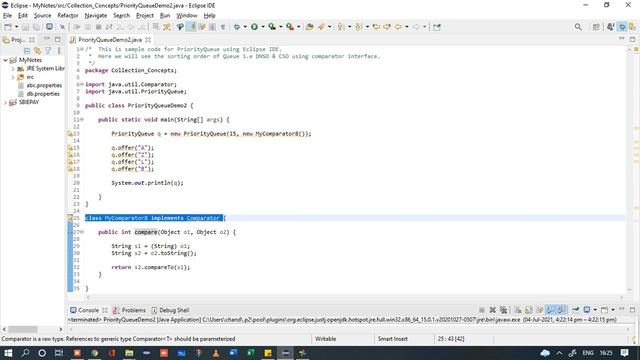The height and width of the screenshot is (360, 640).
Task: Click the warning marker on line 25
Action: click(x=70, y=218)
